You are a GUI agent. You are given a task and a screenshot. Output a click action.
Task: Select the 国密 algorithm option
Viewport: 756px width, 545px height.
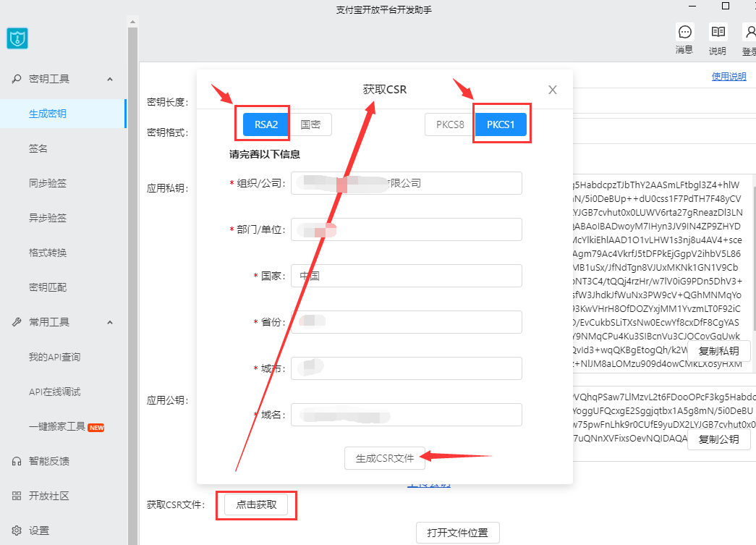click(310, 124)
